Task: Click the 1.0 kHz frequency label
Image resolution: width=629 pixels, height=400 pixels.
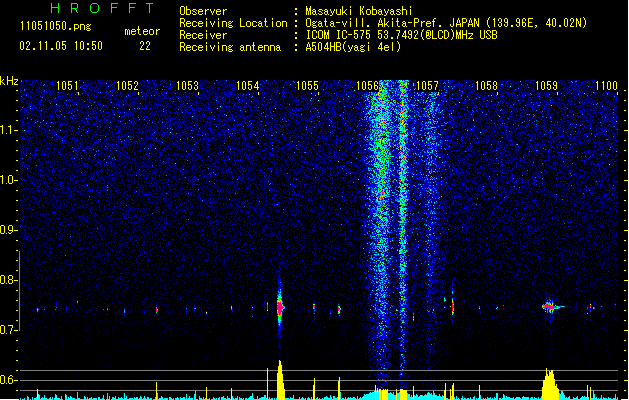Action: pyautogui.click(x=9, y=180)
